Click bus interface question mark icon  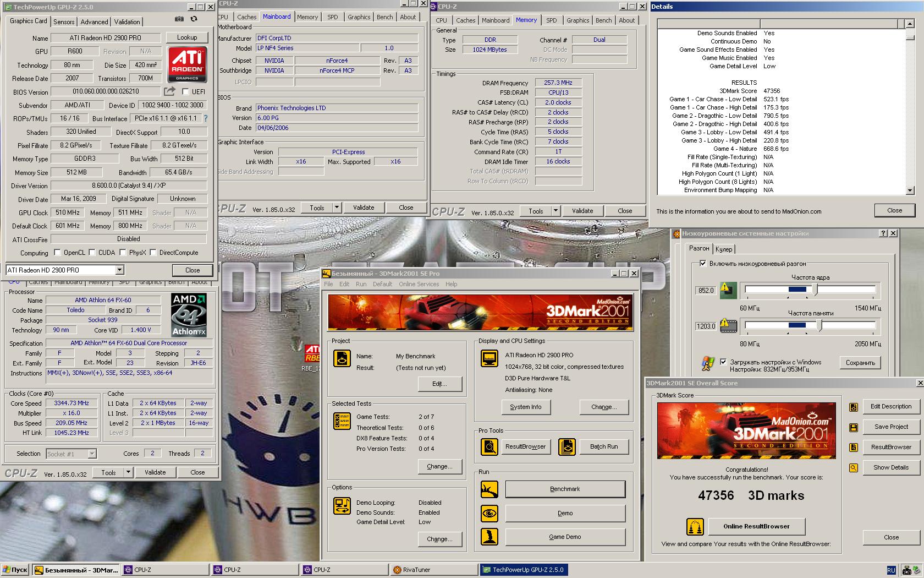tap(206, 118)
